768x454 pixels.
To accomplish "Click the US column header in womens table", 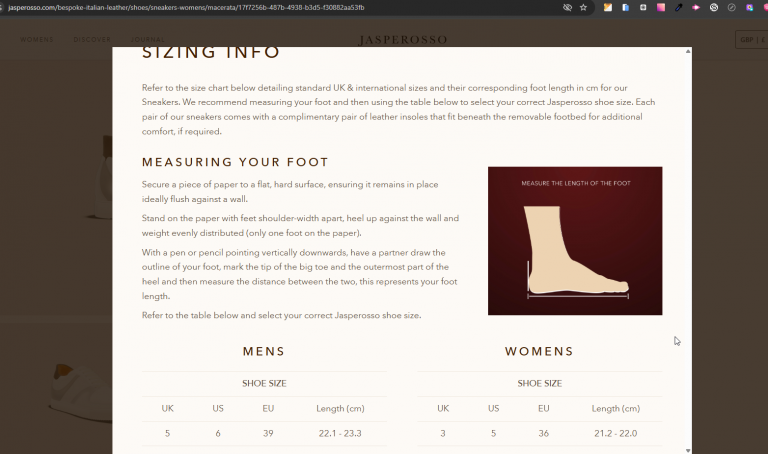I will point(493,408).
